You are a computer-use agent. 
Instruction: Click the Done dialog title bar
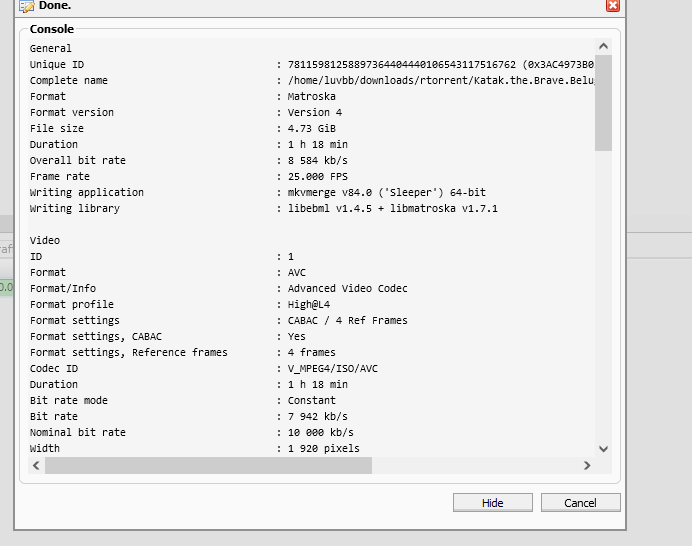(x=300, y=5)
